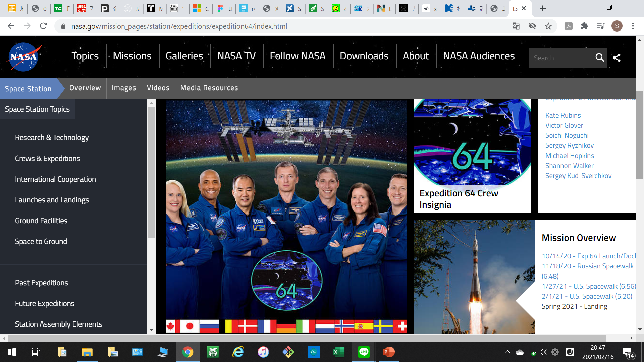Open the Media Resources tab
The height and width of the screenshot is (362, 644).
(x=209, y=88)
